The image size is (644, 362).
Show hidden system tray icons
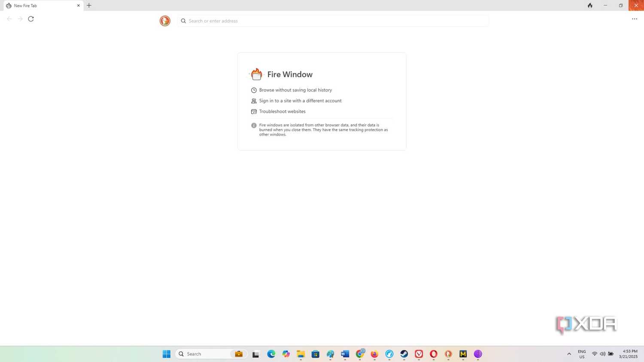click(x=569, y=354)
